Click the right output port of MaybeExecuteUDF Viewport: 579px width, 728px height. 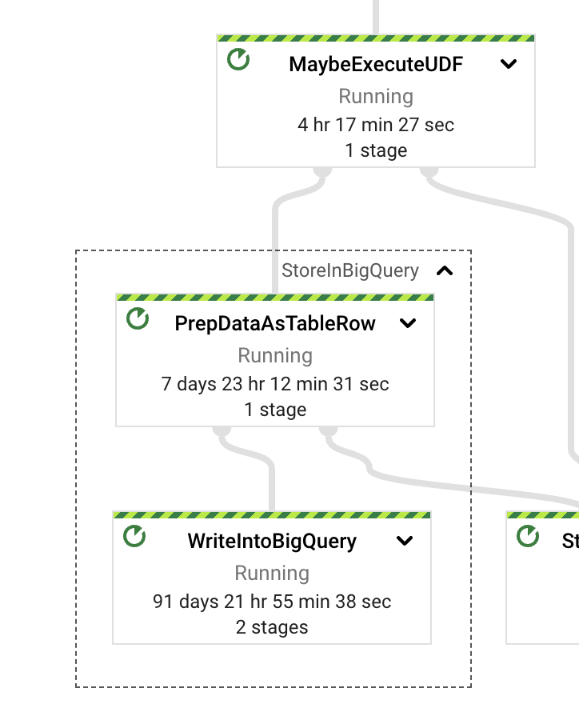click(x=429, y=170)
